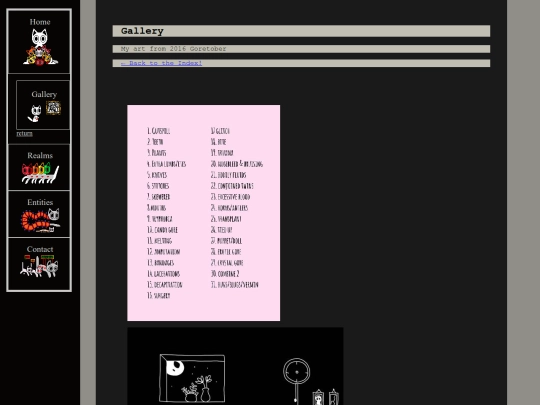Click the '10. candy gore' list entry

[x=162, y=230]
